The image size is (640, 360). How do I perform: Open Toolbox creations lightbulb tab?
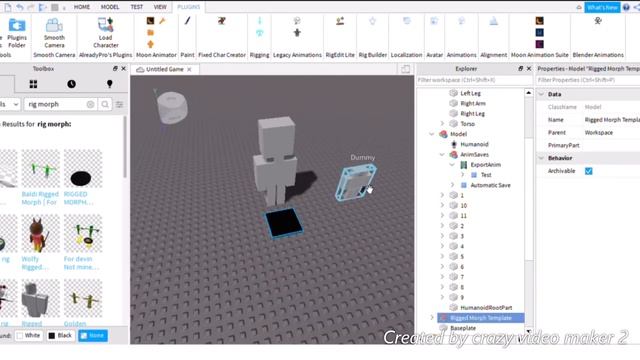coord(109,84)
